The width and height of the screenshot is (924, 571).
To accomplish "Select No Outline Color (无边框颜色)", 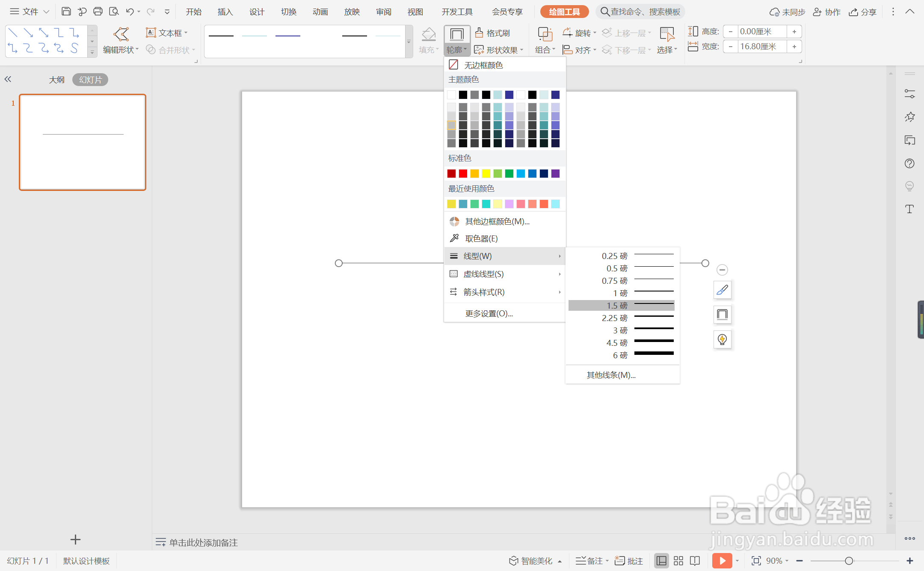I will 505,65.
